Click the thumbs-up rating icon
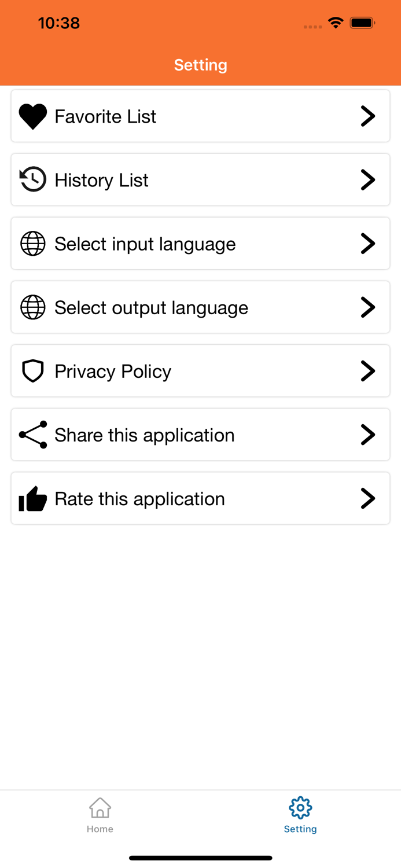 point(33,498)
